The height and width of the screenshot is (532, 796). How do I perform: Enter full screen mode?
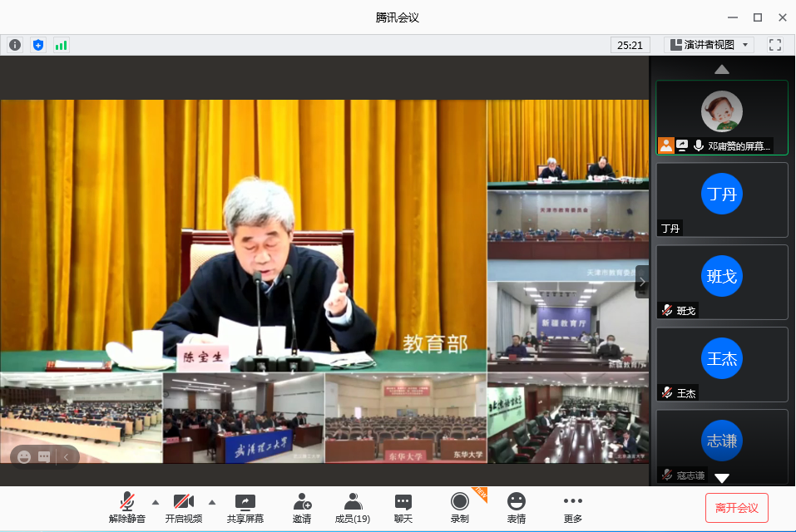pyautogui.click(x=775, y=45)
